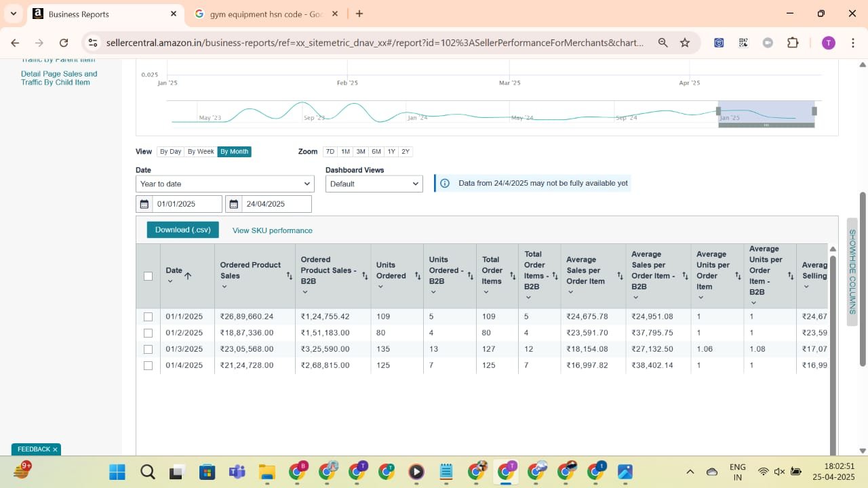The width and height of the screenshot is (868, 488).
Task: Open the browser Extensions puzzle icon
Action: (793, 43)
